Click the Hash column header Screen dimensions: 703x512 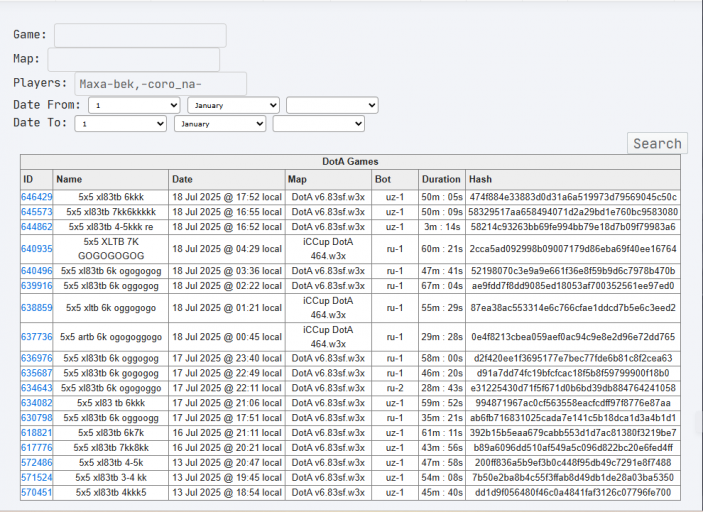point(573,179)
